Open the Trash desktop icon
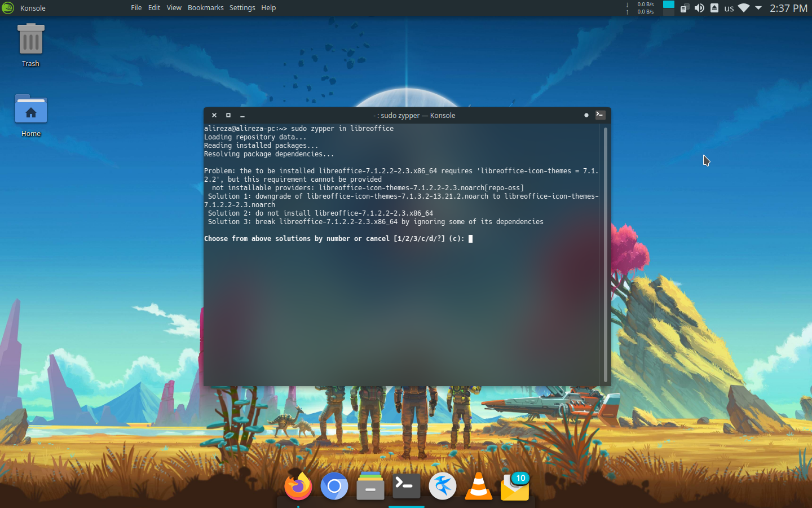812x508 pixels. click(x=31, y=45)
